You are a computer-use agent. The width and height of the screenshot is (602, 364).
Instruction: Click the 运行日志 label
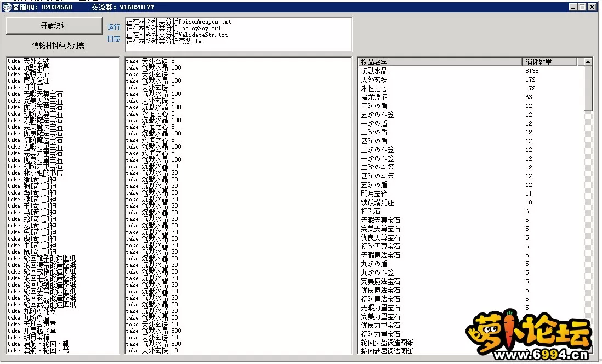(x=113, y=33)
